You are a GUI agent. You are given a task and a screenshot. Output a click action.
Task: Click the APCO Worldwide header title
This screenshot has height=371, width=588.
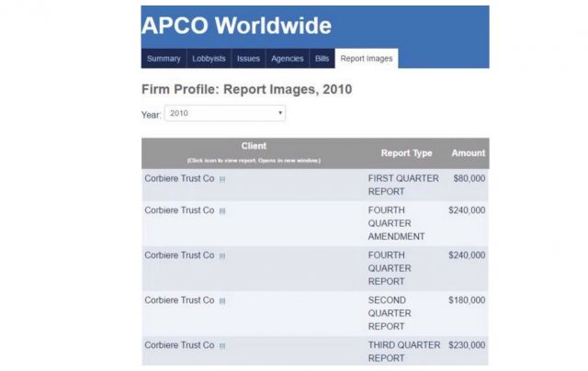[236, 26]
